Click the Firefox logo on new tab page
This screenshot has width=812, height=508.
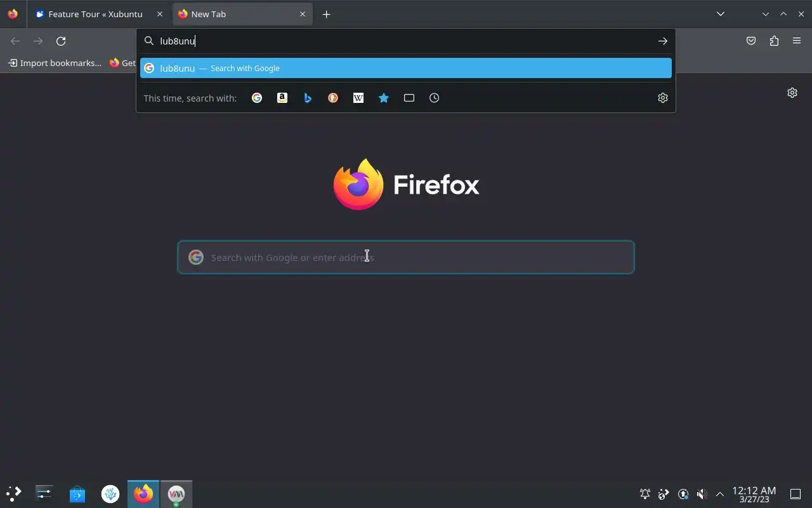point(406,184)
